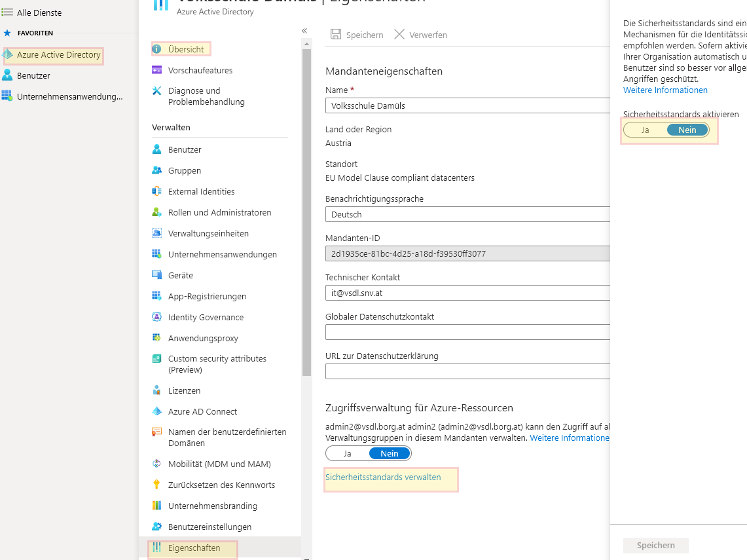Open the Benachrichtigungssprache dropdown showing Deutsch
This screenshot has width=747, height=560.
pos(467,214)
